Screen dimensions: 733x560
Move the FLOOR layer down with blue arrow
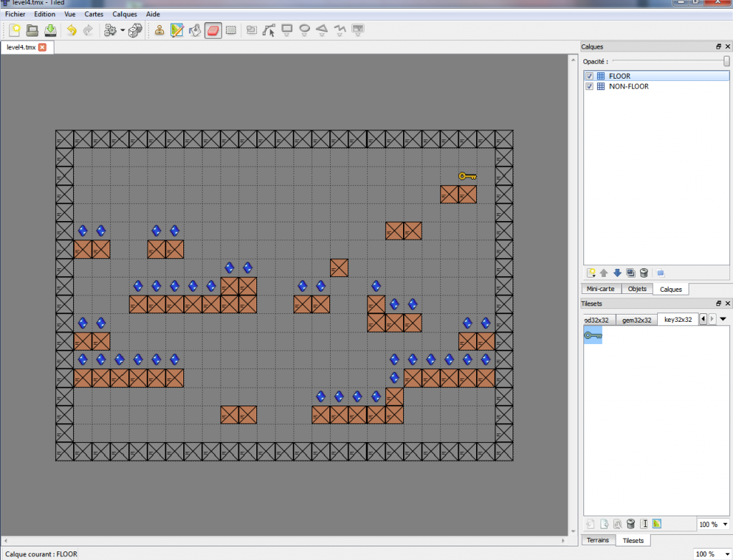coord(616,272)
